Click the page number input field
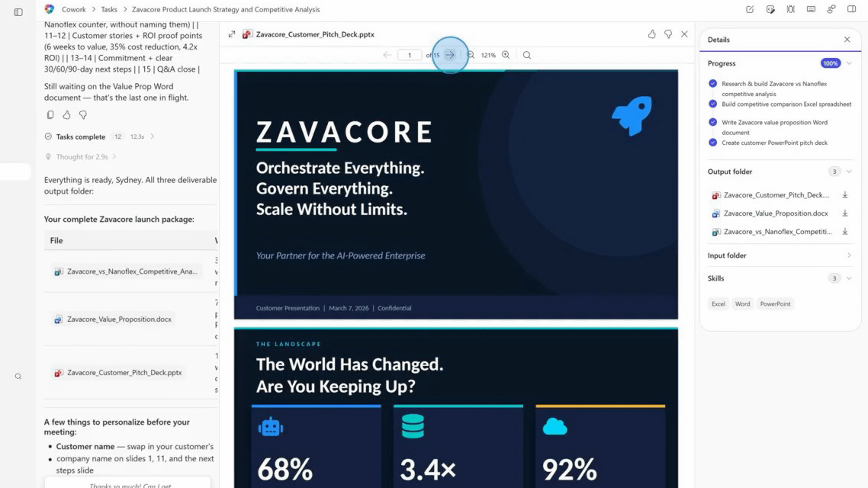868x488 pixels. coord(410,55)
